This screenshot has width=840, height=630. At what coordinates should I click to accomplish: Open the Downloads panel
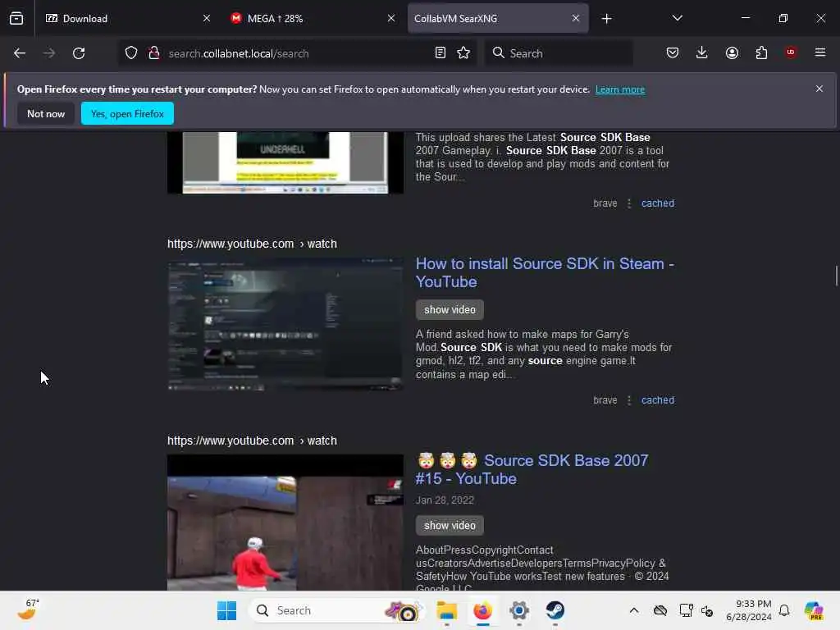pos(702,52)
